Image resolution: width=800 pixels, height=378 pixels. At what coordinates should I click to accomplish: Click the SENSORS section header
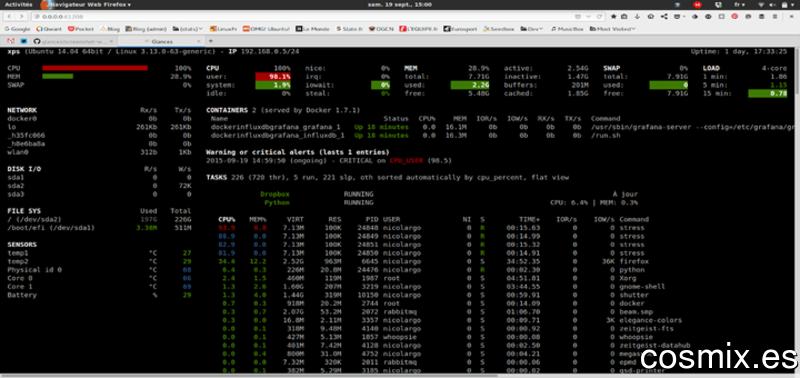click(x=22, y=244)
